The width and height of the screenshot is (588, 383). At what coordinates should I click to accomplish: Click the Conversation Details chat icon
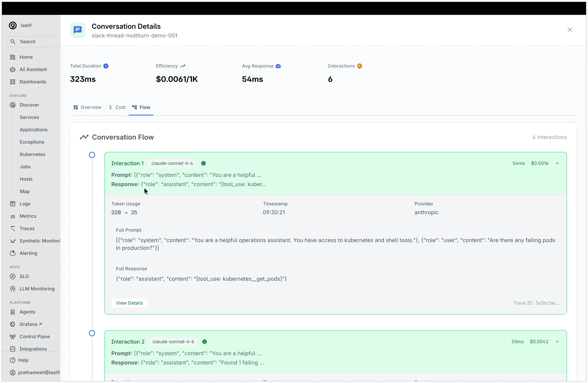click(x=78, y=30)
